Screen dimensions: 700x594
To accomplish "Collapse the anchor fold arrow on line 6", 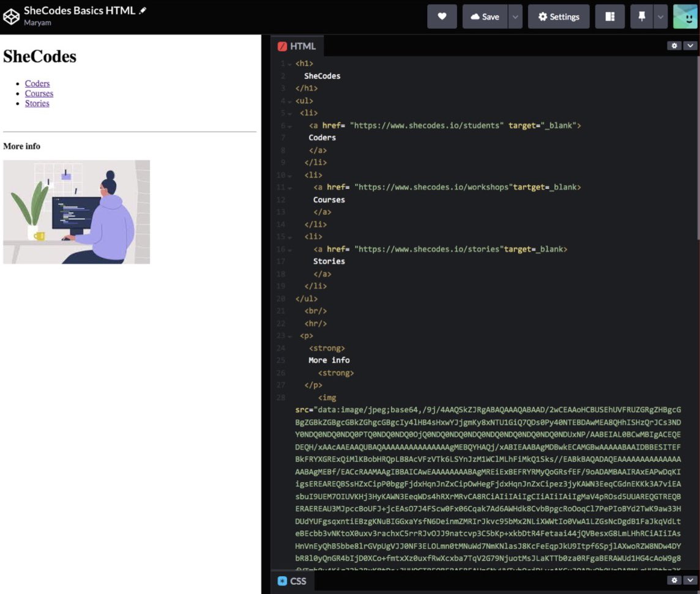I will click(x=289, y=126).
